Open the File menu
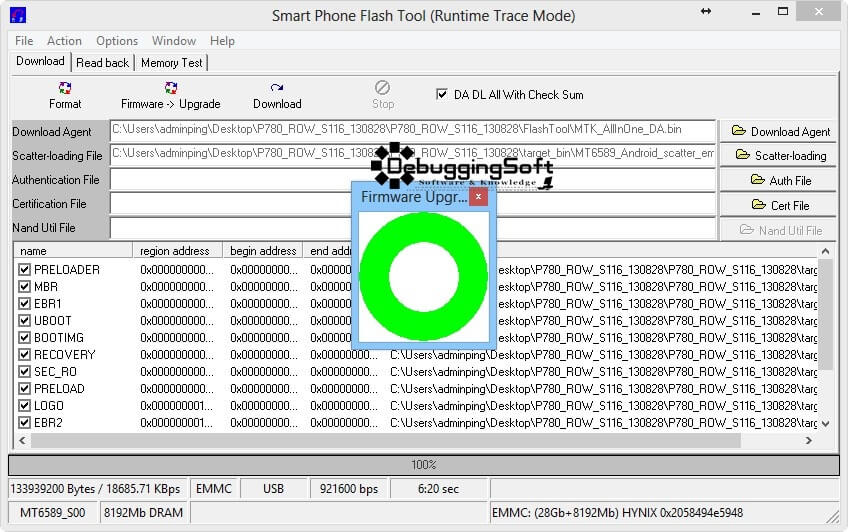The height and width of the screenshot is (532, 848). (24, 41)
